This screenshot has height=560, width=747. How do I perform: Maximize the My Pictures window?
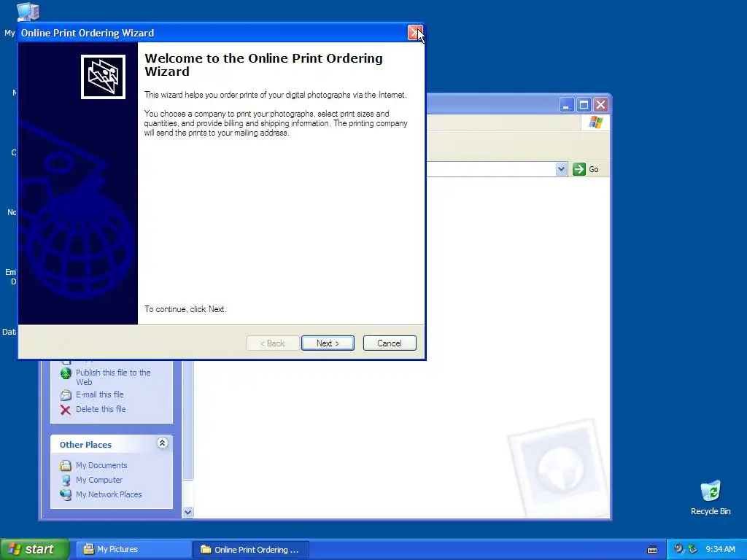pos(584,105)
